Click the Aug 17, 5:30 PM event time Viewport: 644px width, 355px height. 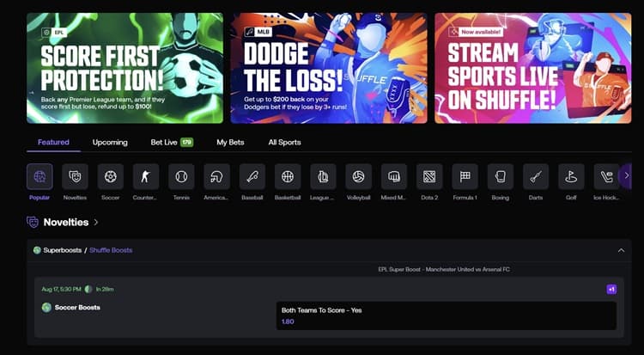(x=61, y=289)
